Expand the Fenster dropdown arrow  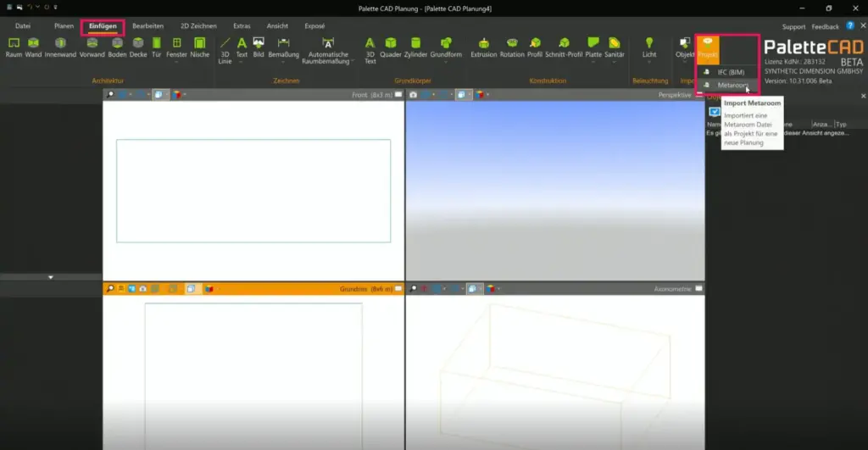176,62
